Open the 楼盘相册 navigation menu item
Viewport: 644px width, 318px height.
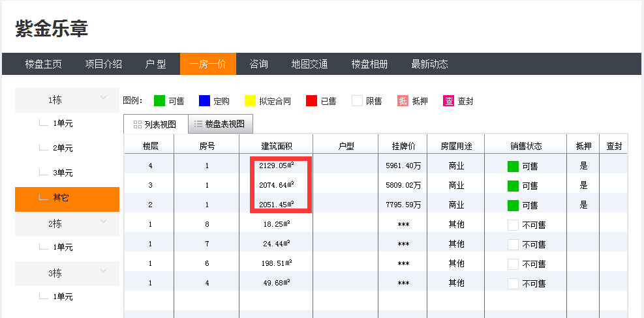click(x=369, y=64)
